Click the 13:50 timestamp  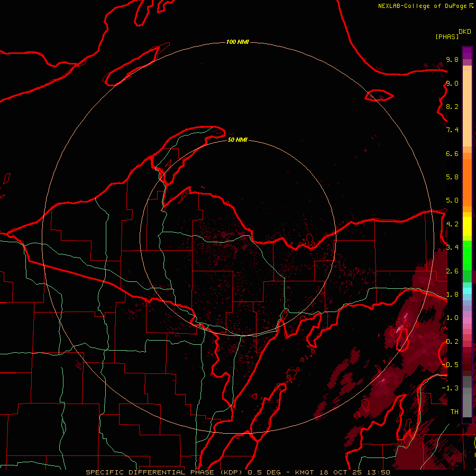(x=379, y=472)
